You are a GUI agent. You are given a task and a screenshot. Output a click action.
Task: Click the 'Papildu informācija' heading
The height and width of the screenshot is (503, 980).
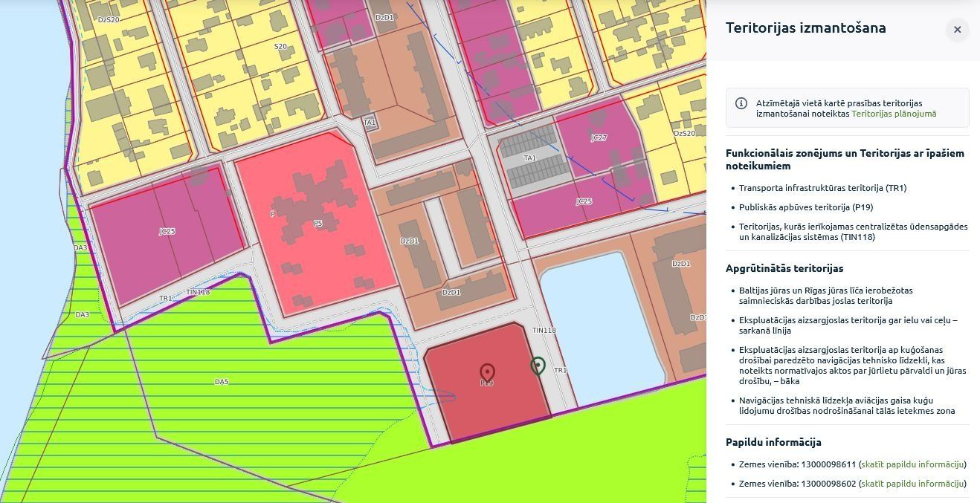click(x=773, y=442)
